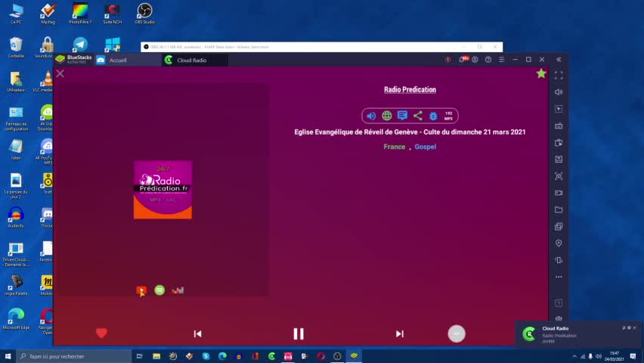Open the Gospel genre tag
Viewport: 644px width, 363px height.
[x=425, y=147]
